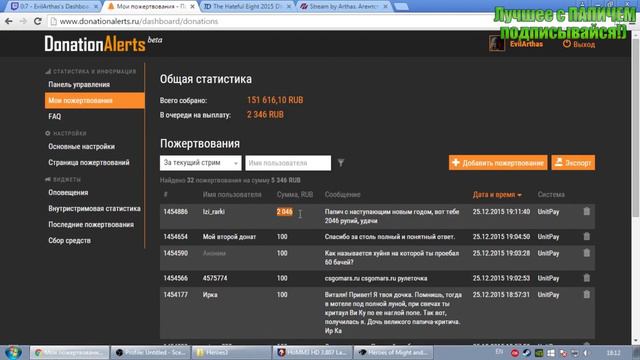640x360 pixels.
Task: Open Внутристримовая статистика page
Action: 94,209
